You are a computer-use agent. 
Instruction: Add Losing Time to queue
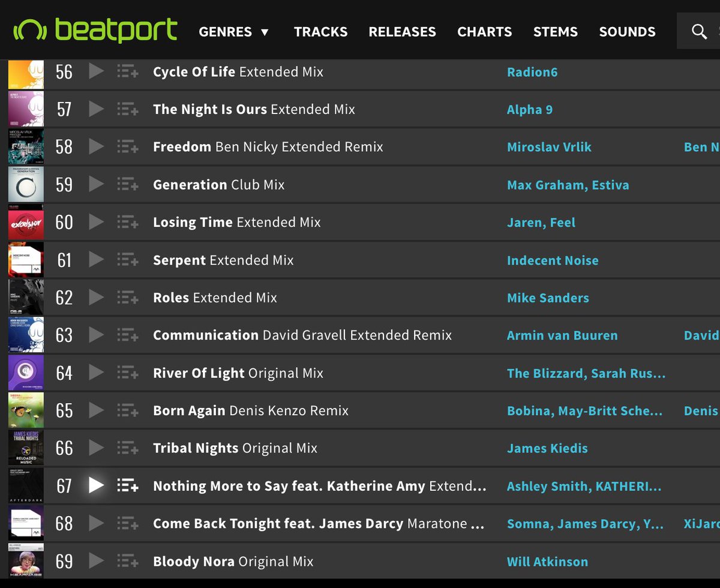(x=128, y=223)
